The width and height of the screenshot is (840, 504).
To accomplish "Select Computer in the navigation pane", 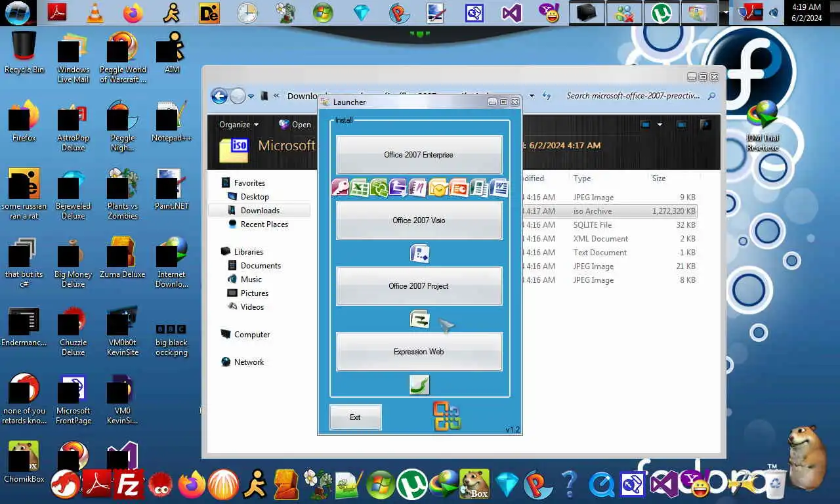I will coord(252,335).
